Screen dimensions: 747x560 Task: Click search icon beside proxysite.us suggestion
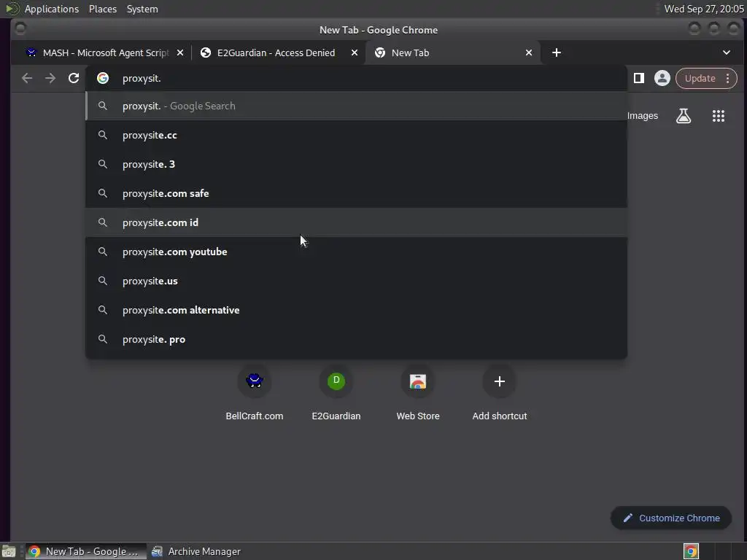click(102, 281)
